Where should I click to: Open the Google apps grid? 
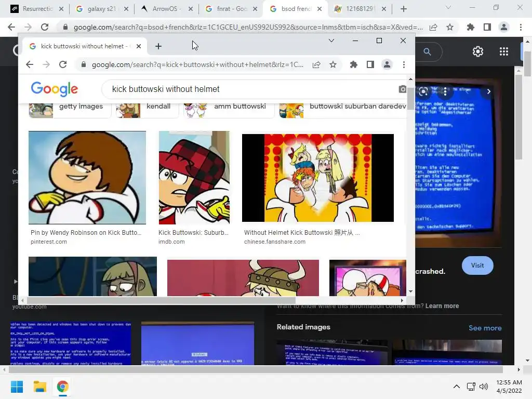click(x=504, y=51)
